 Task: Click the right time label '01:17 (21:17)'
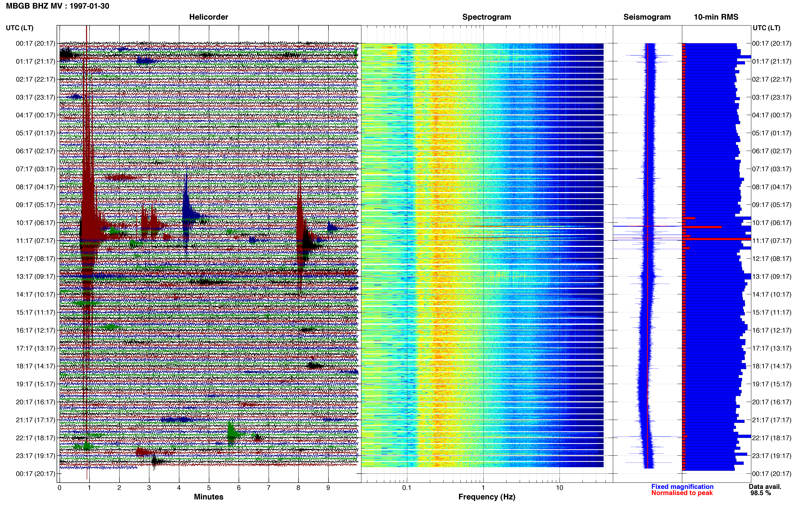pyautogui.click(x=772, y=61)
